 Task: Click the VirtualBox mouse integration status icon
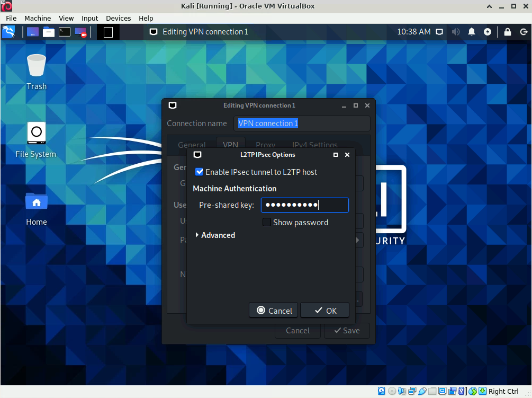point(473,391)
